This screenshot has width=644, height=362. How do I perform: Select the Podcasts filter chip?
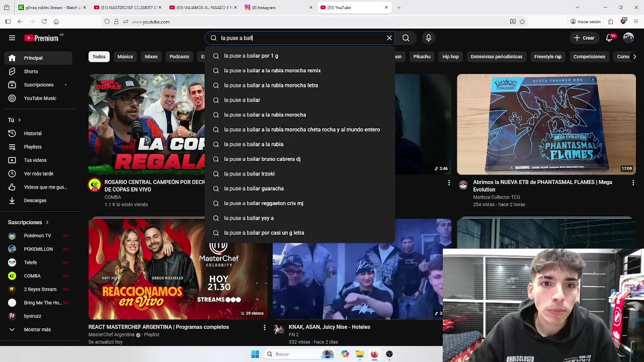click(179, 57)
